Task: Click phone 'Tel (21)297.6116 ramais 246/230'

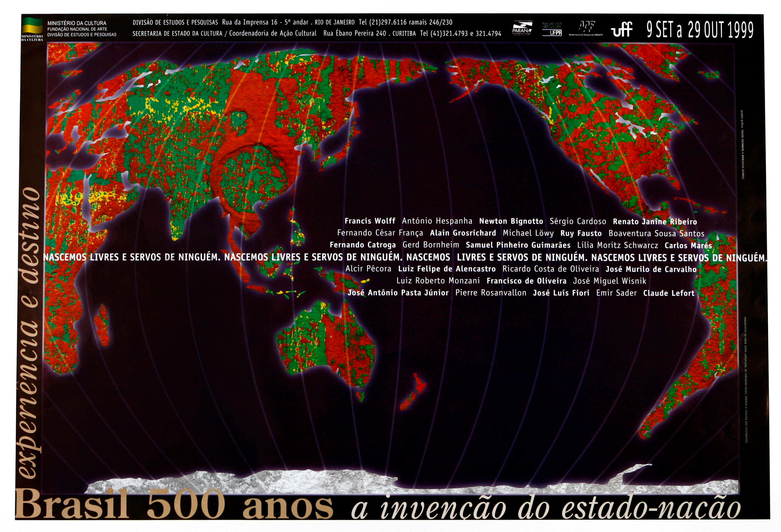Action: click(405, 22)
